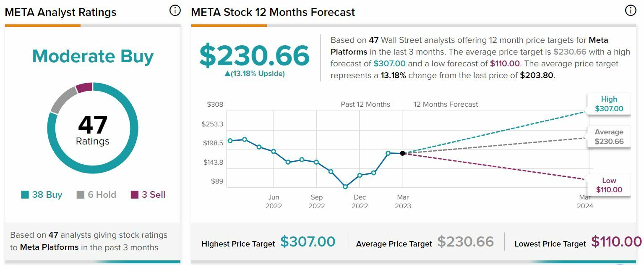This screenshot has width=644, height=265.
Task: Click the teal Buy legend square
Action: tap(25, 195)
